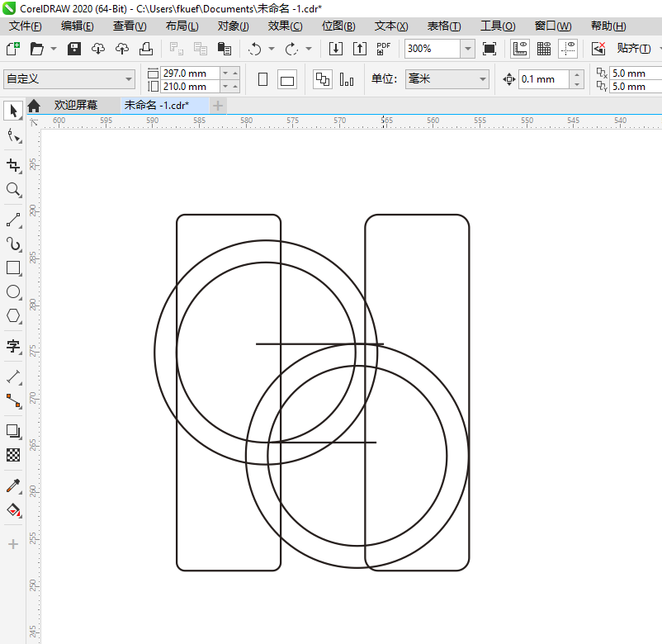Image resolution: width=662 pixels, height=644 pixels.
Task: Select the Shape edit tool
Action: (13, 136)
